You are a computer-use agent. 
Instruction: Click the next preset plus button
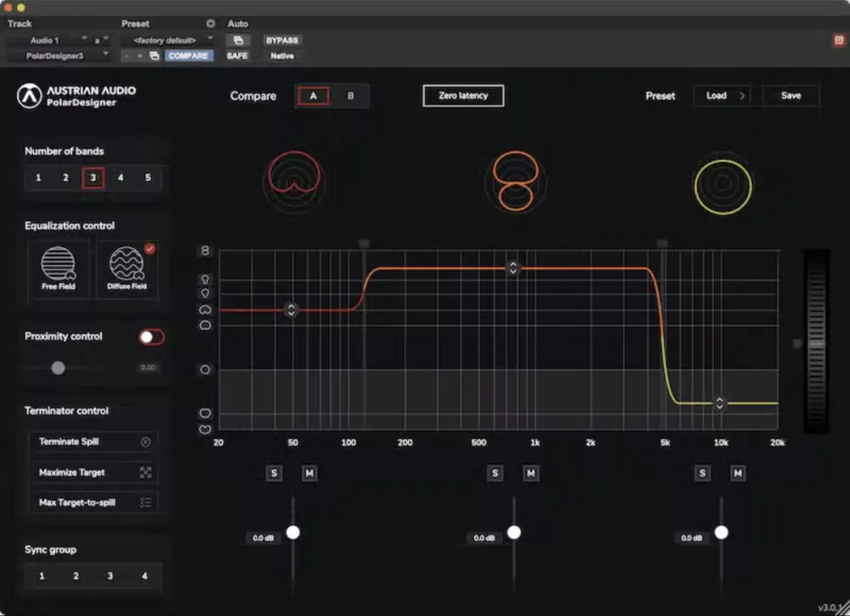coord(140,56)
